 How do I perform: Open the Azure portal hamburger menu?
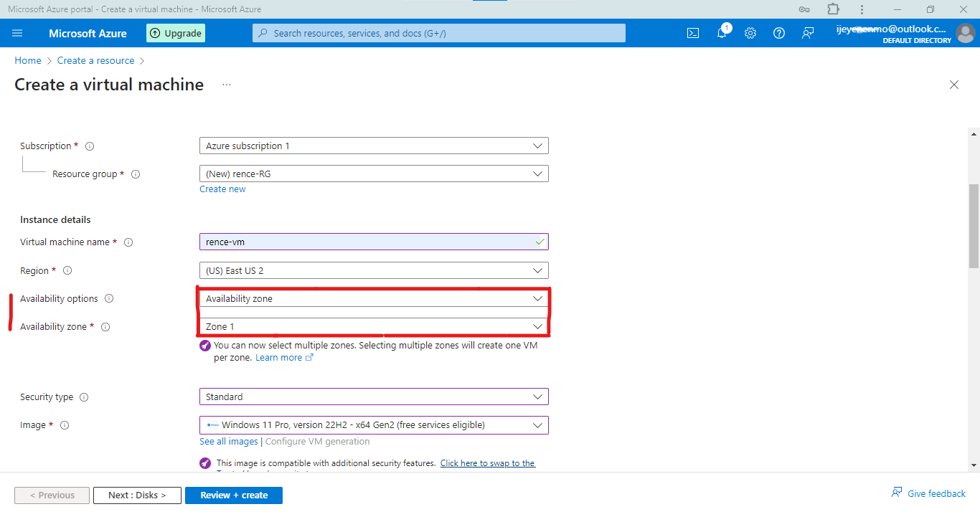point(18,33)
